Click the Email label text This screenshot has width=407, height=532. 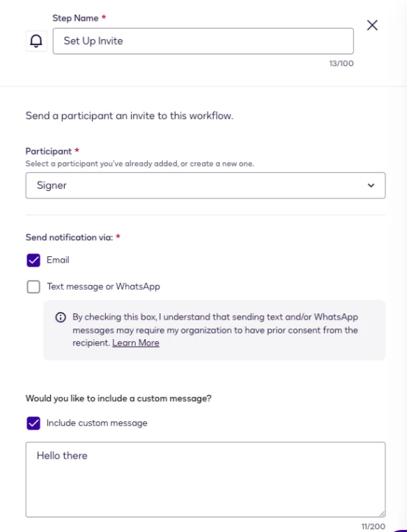point(58,260)
